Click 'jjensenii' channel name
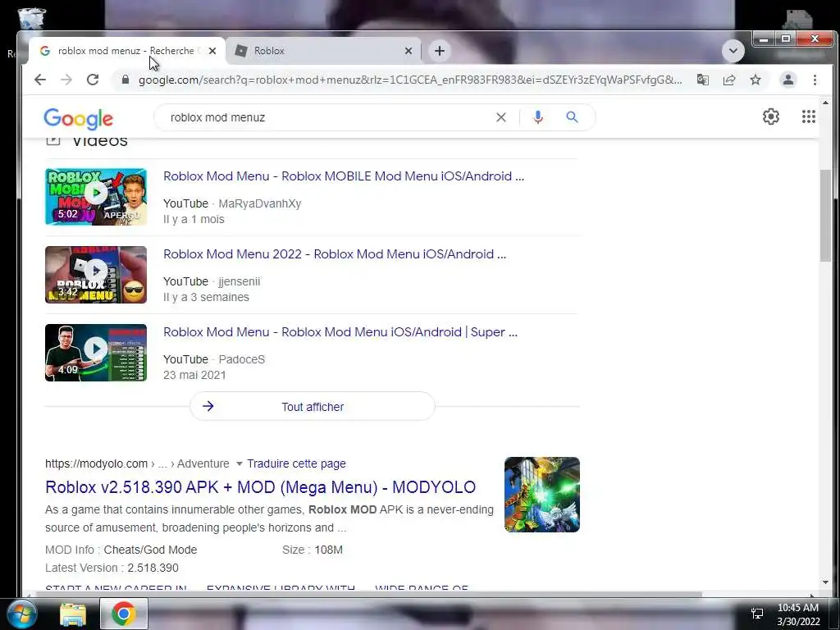The width and height of the screenshot is (840, 630). [x=240, y=282]
